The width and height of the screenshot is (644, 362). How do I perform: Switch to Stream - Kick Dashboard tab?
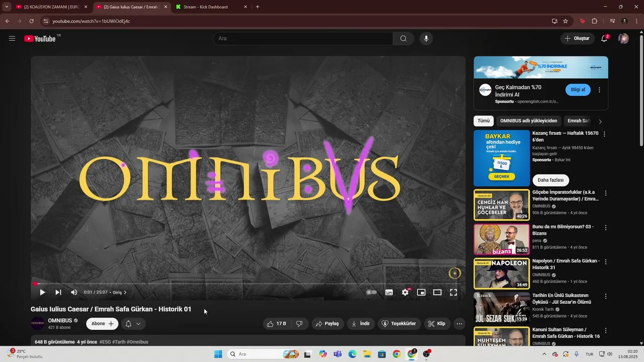click(x=210, y=7)
